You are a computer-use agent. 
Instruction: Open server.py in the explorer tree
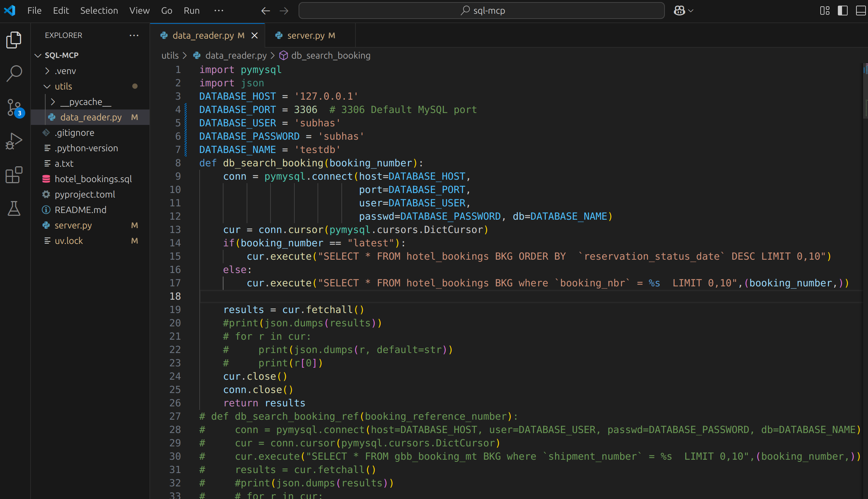tap(91, 225)
